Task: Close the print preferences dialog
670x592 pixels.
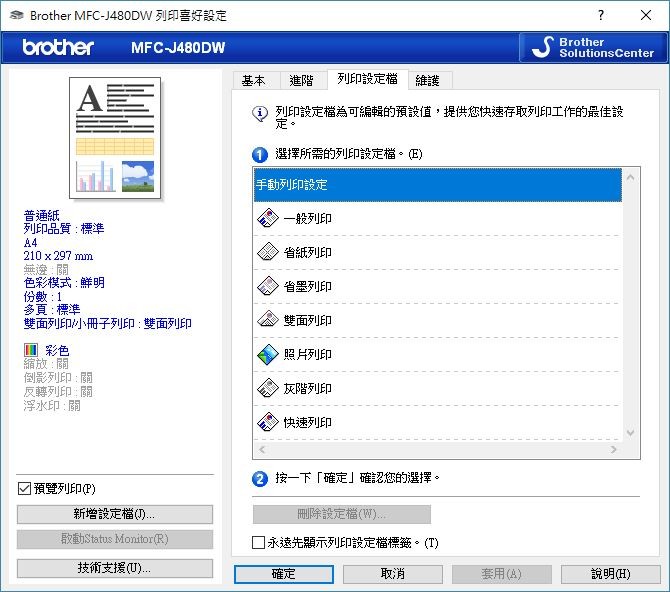Action: (646, 15)
